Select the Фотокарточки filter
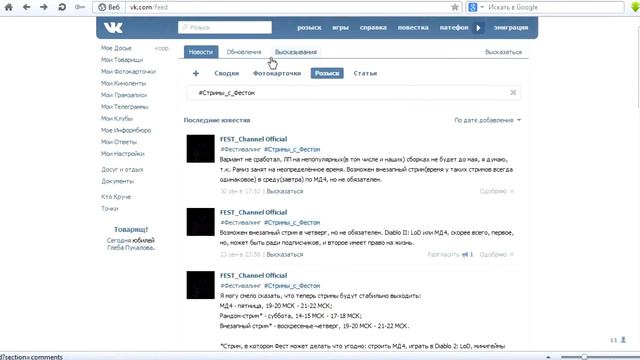The width and height of the screenshot is (640, 360). click(277, 73)
